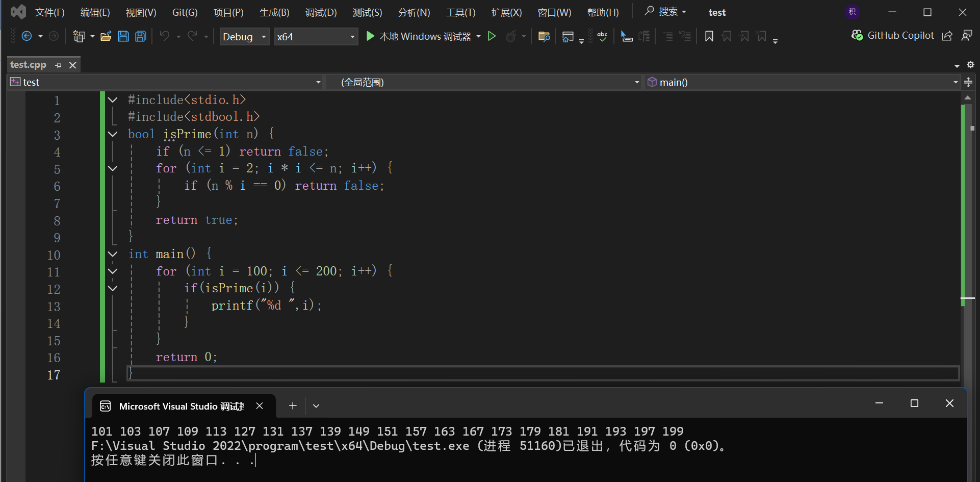Image resolution: width=980 pixels, height=482 pixels.
Task: Click the scrollbar up arrow in editor
Action: [x=968, y=97]
